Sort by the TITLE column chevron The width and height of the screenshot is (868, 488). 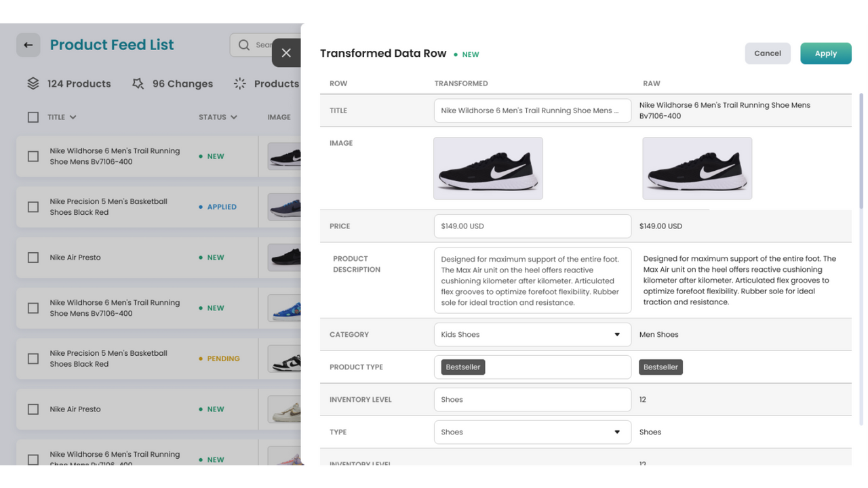tap(73, 117)
